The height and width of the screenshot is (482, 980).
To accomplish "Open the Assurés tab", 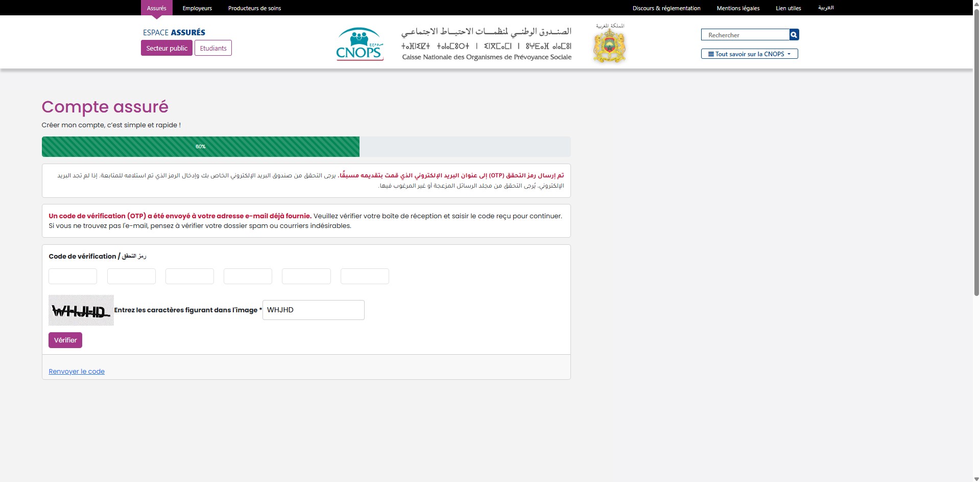I will [x=156, y=8].
